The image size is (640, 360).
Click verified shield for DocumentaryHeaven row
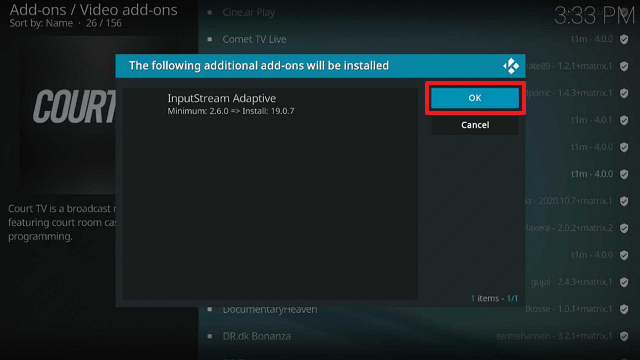pyautogui.click(x=624, y=309)
